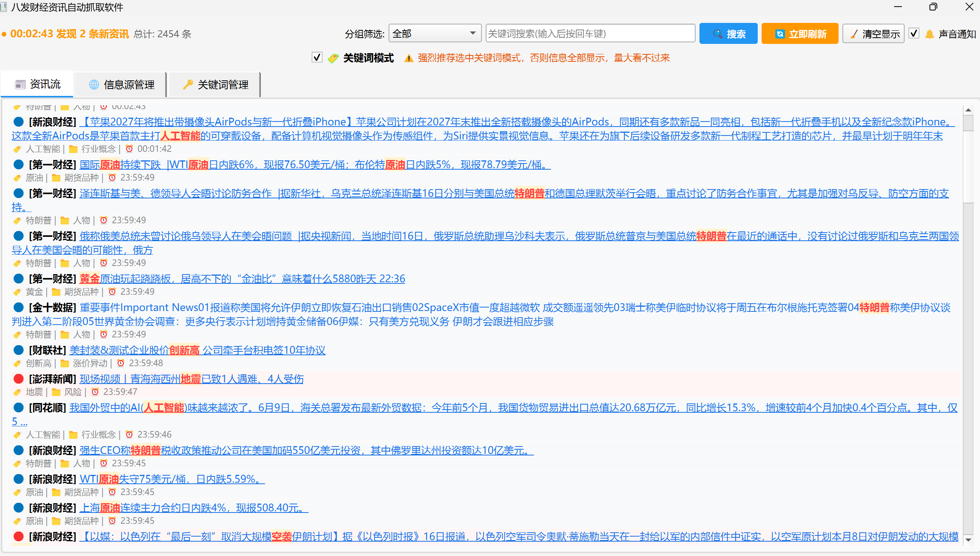Click the keyword search input field

[x=590, y=33]
